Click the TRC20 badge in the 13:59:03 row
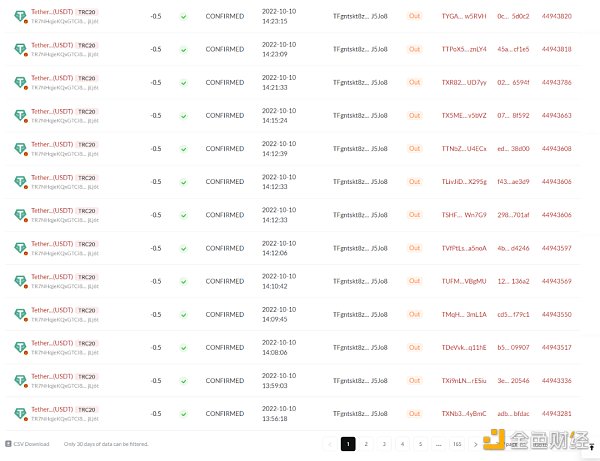Image resolution: width=600 pixels, height=461 pixels. [x=87, y=375]
